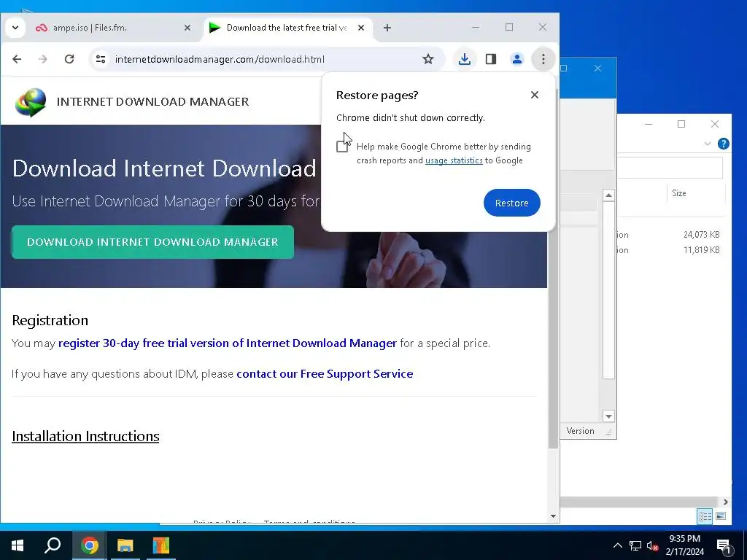747x560 pixels.
Task: Bookmark this page with the star icon
Action: [x=427, y=59]
